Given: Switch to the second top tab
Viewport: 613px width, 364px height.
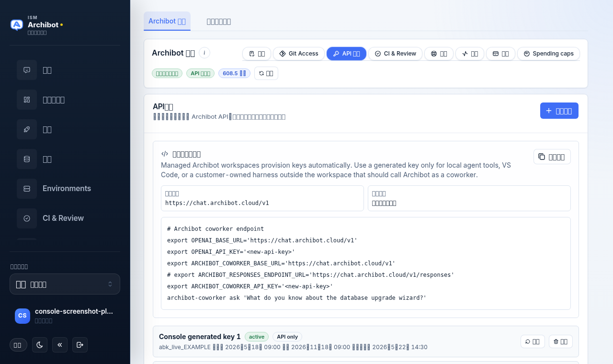Looking at the screenshot, I should pos(219,21).
